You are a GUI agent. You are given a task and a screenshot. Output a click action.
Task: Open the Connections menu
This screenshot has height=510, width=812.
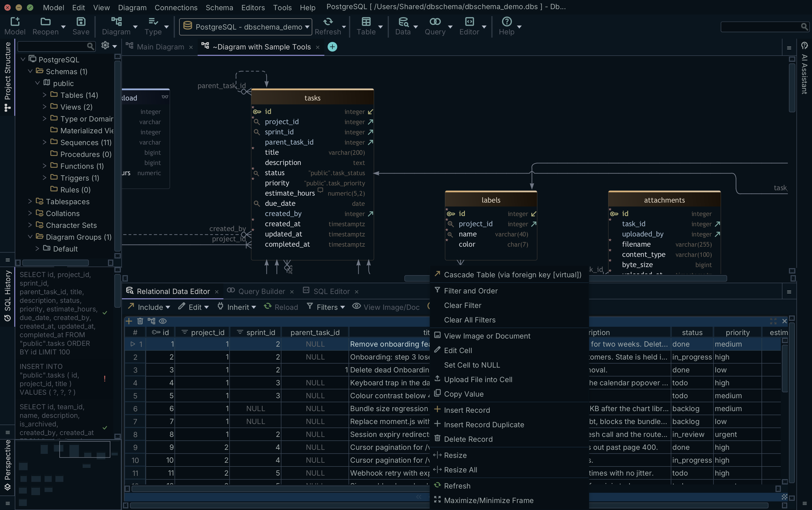[x=176, y=8]
